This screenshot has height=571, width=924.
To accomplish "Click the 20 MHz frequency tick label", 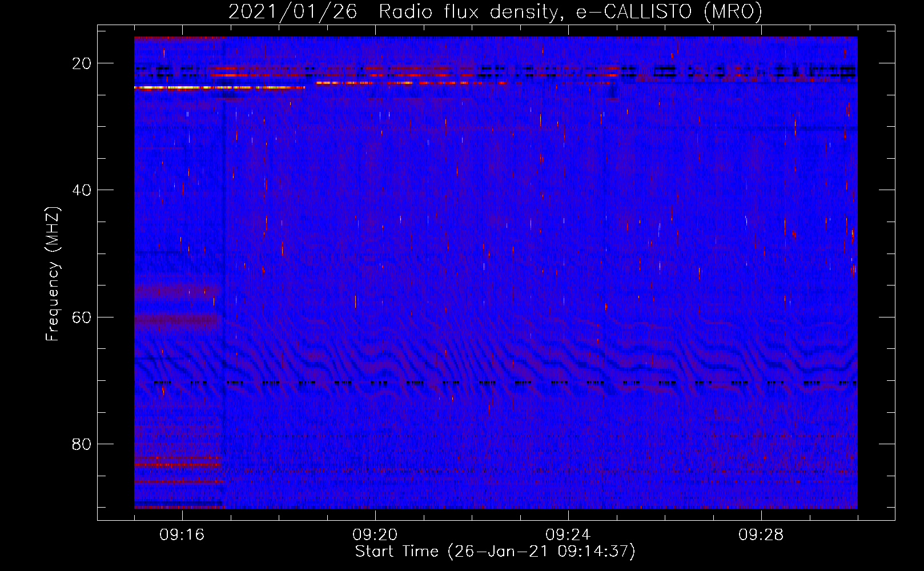I will click(x=82, y=63).
